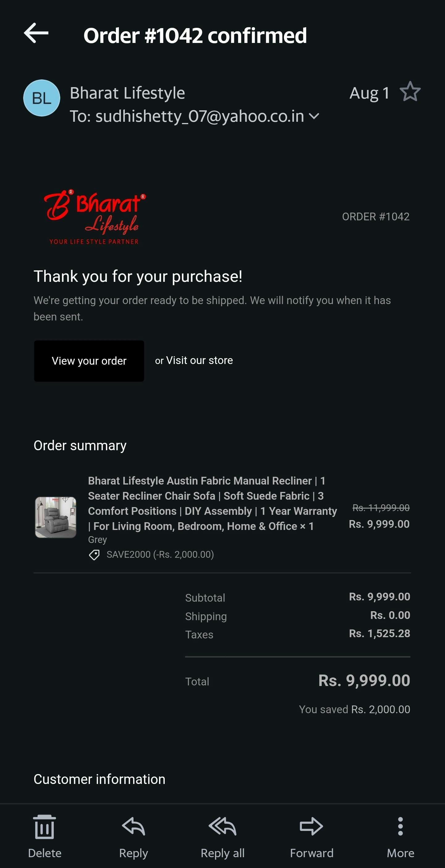Image resolution: width=445 pixels, height=868 pixels.
Task: Expand recipient details chevron
Action: (x=314, y=116)
